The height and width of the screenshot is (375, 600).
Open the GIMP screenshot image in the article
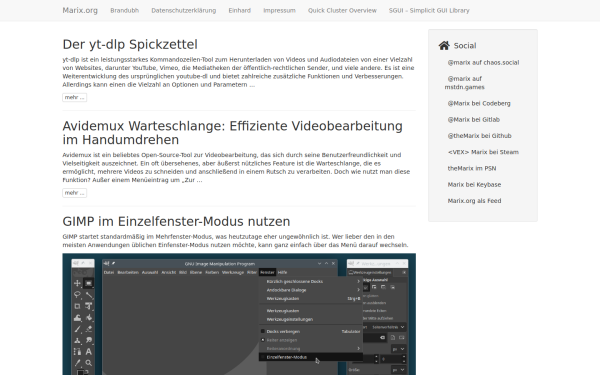tap(239, 314)
